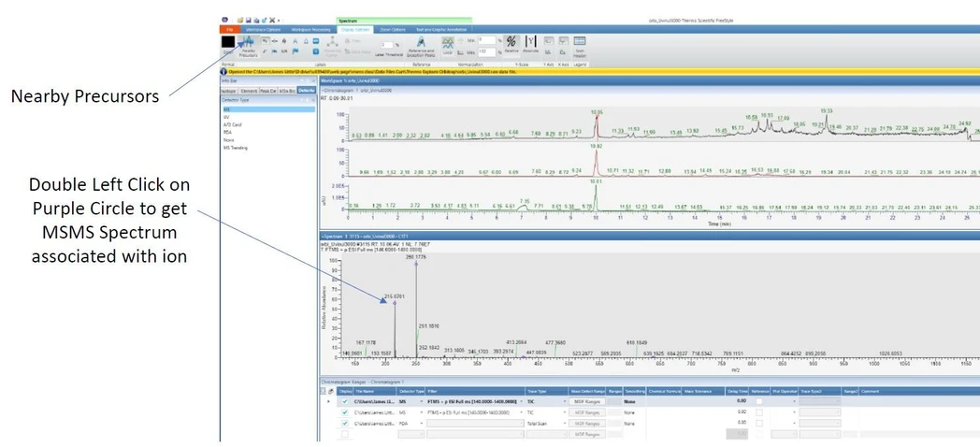Select the Detector tab in Info Bar
Viewport: 980px width, 447px height.
[x=307, y=91]
